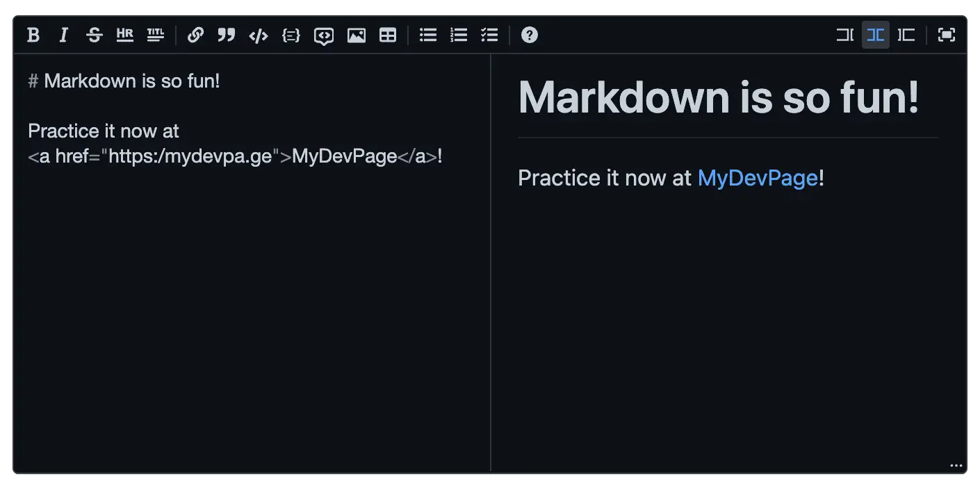The height and width of the screenshot is (485, 980).
Task: Click the heading line in the editor
Action: [x=124, y=81]
